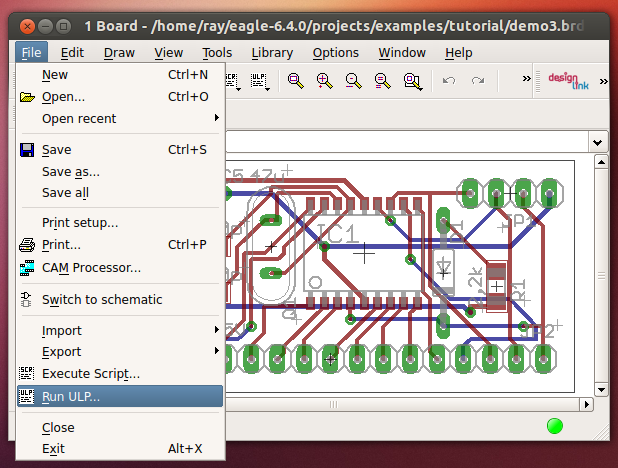
Task: Click the folder icon beside Open
Action: point(27,97)
